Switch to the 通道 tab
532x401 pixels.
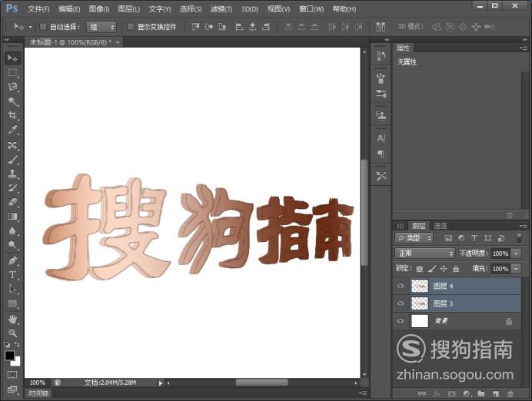coord(441,226)
